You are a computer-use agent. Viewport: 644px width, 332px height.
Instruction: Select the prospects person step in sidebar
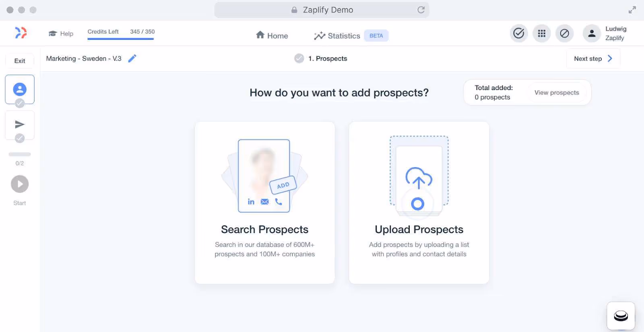(20, 89)
